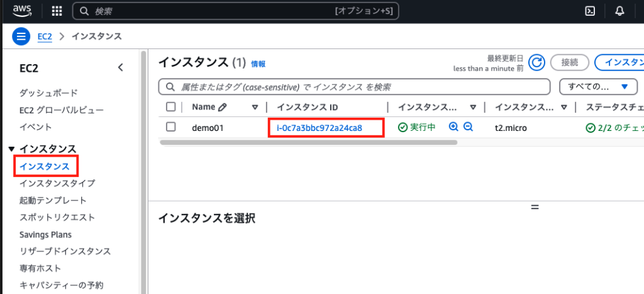The height and width of the screenshot is (294, 644).
Task: Focus the instance attribute filter search field
Action: coord(355,87)
